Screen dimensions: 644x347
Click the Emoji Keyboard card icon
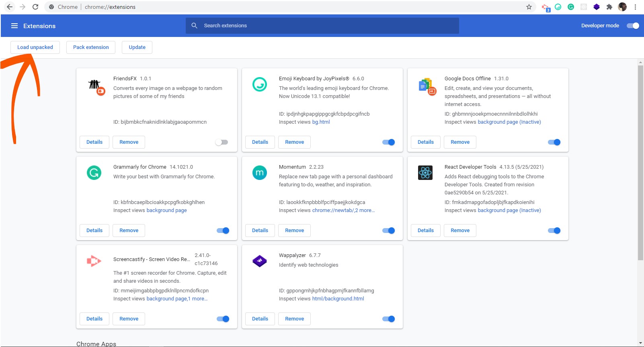click(x=260, y=84)
